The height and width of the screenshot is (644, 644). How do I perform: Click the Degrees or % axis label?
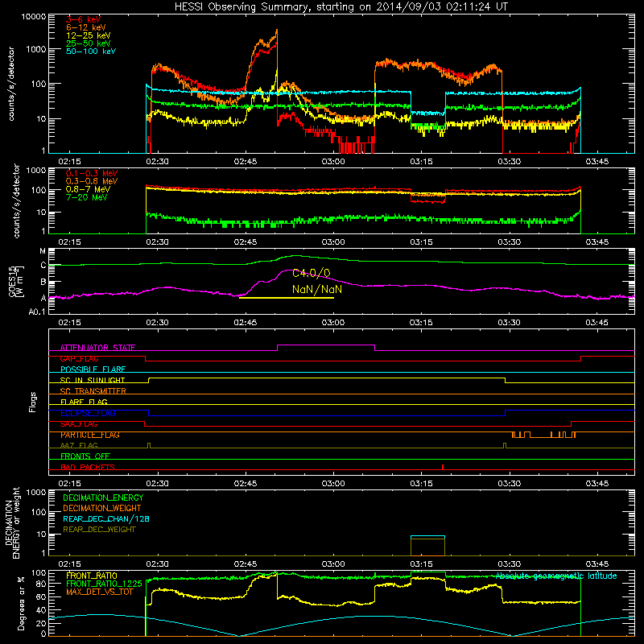(22, 603)
